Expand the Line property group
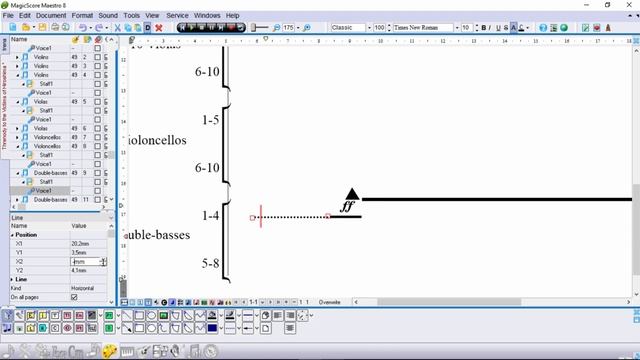 12,280
